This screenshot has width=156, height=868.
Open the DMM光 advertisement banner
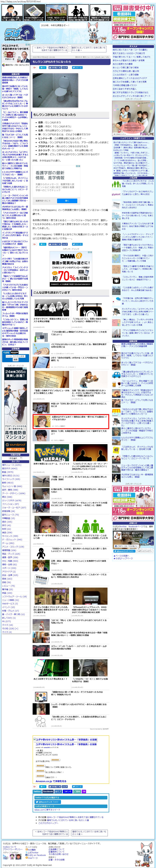pyautogui.click(x=71, y=269)
